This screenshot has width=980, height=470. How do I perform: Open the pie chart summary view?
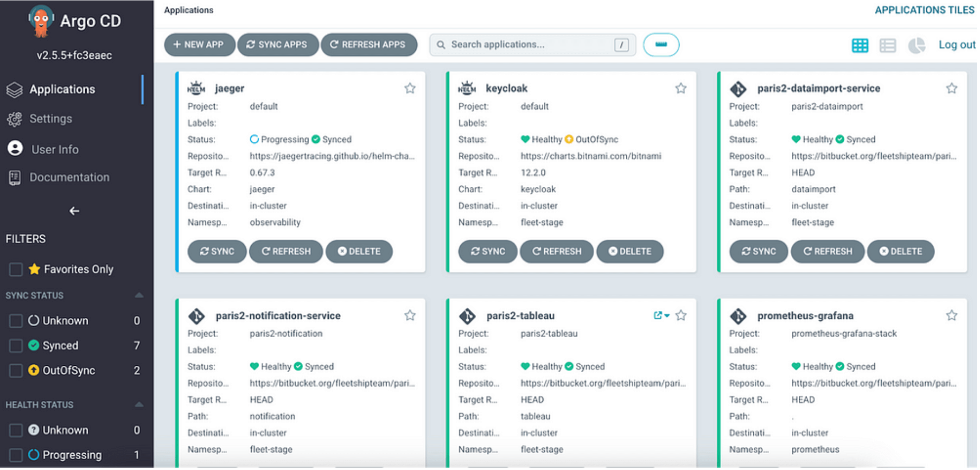click(x=916, y=45)
